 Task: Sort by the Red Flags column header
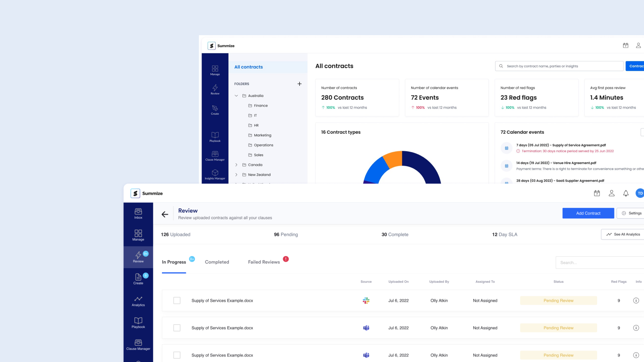pyautogui.click(x=619, y=282)
